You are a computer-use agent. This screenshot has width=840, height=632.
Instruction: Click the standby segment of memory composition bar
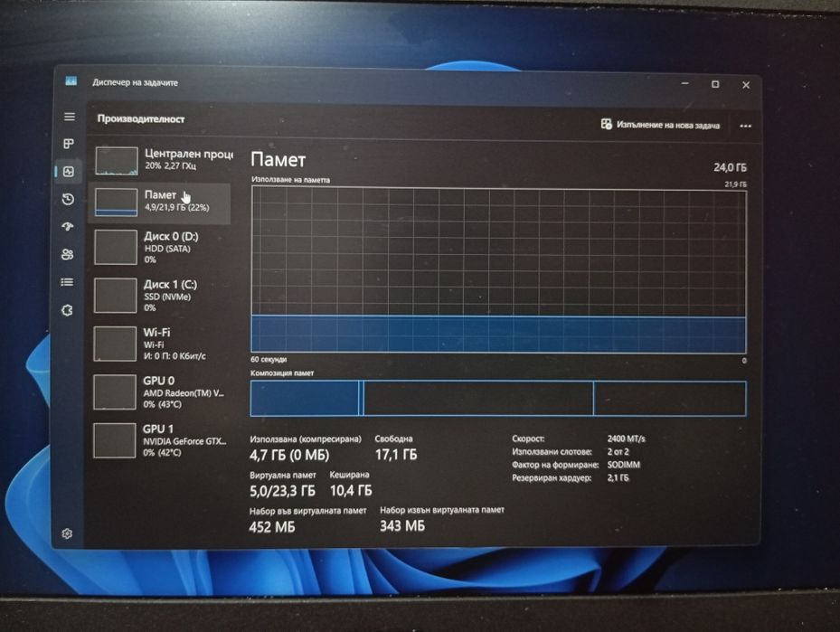tap(478, 398)
